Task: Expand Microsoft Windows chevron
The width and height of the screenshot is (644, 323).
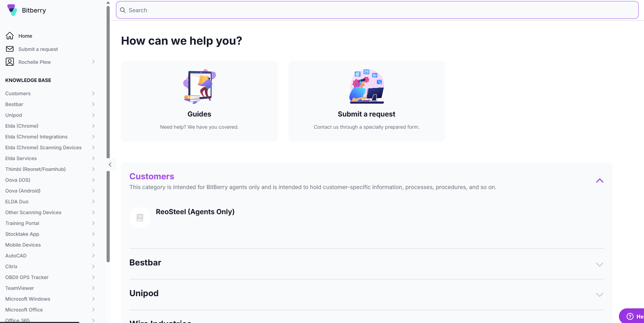Action: [93, 299]
